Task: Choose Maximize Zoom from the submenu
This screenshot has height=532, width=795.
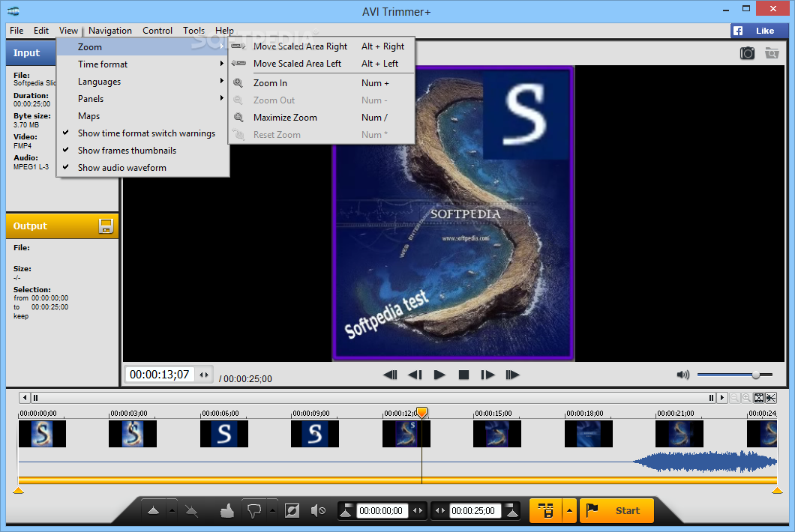Action: point(322,118)
